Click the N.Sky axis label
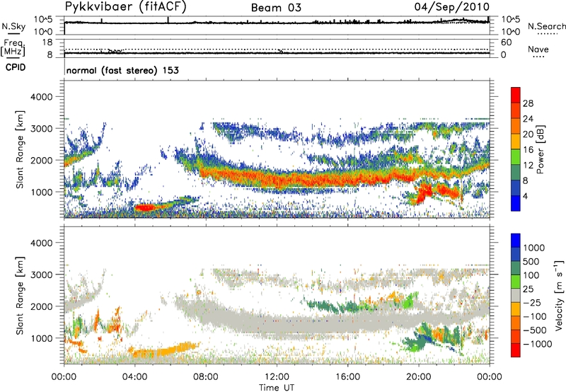Image resolution: width=566 pixels, height=392 pixels. [x=13, y=26]
